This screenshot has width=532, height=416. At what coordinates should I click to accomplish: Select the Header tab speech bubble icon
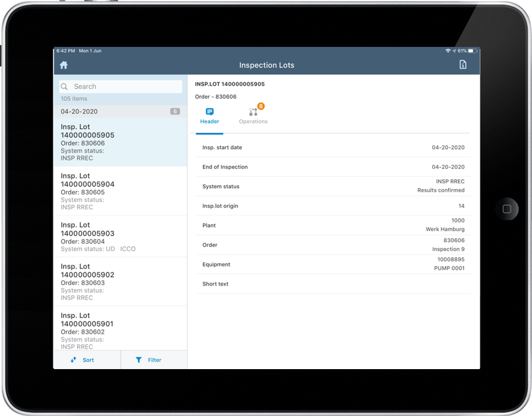click(209, 111)
